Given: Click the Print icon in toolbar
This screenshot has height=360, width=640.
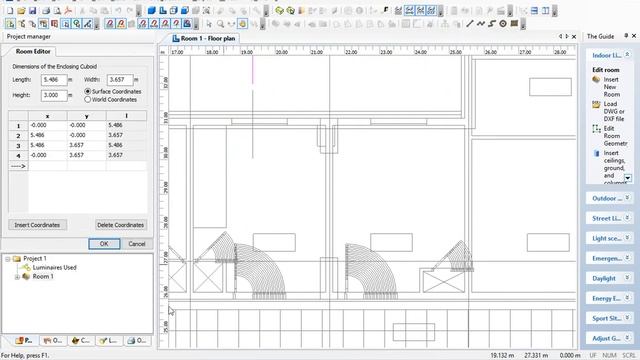Looking at the screenshot, I should tap(46, 11).
